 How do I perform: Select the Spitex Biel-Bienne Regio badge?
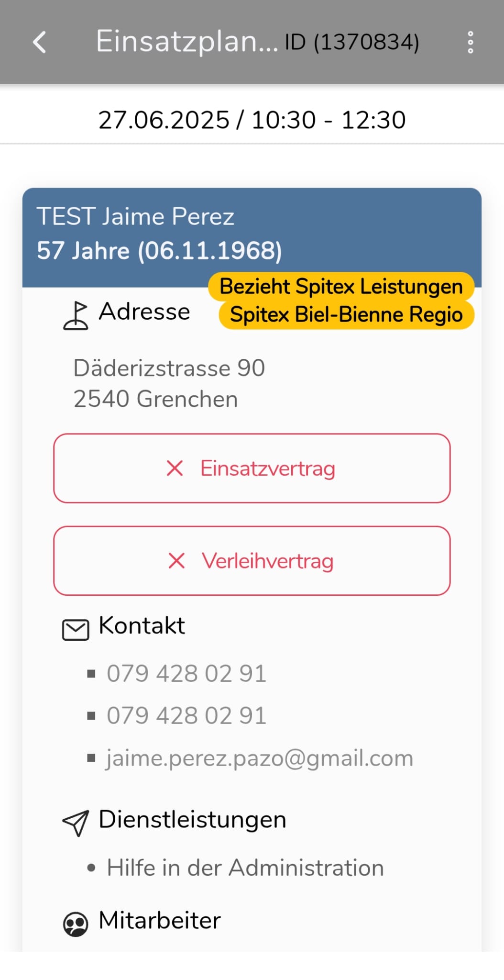tap(346, 315)
